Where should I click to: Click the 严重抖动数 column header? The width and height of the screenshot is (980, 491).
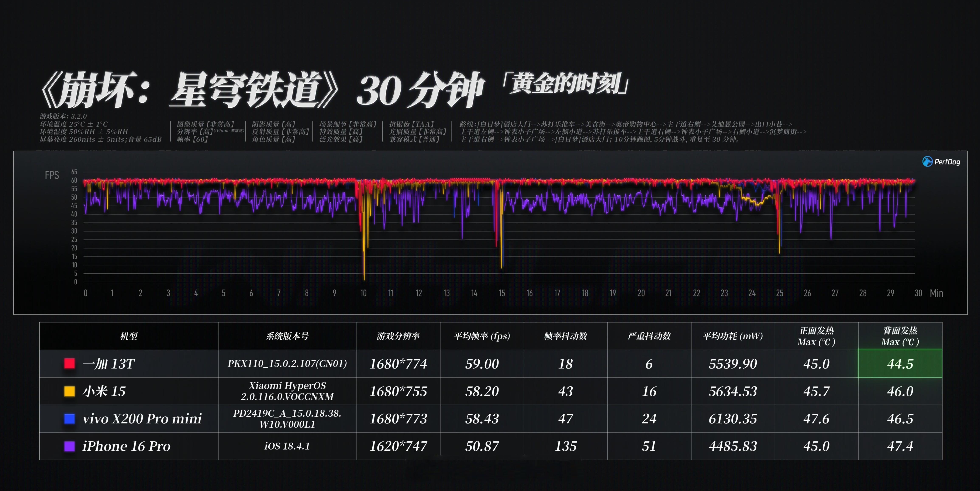pos(649,336)
